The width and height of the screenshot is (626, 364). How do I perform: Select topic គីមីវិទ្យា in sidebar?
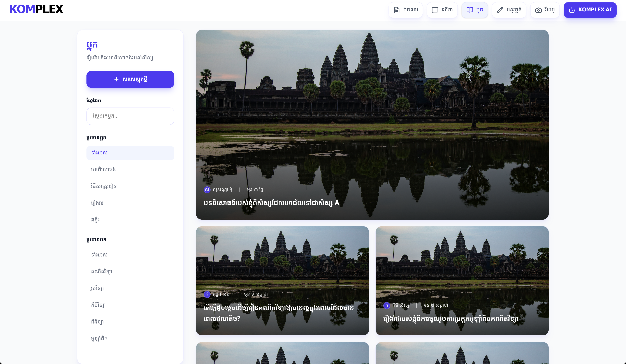(x=98, y=305)
